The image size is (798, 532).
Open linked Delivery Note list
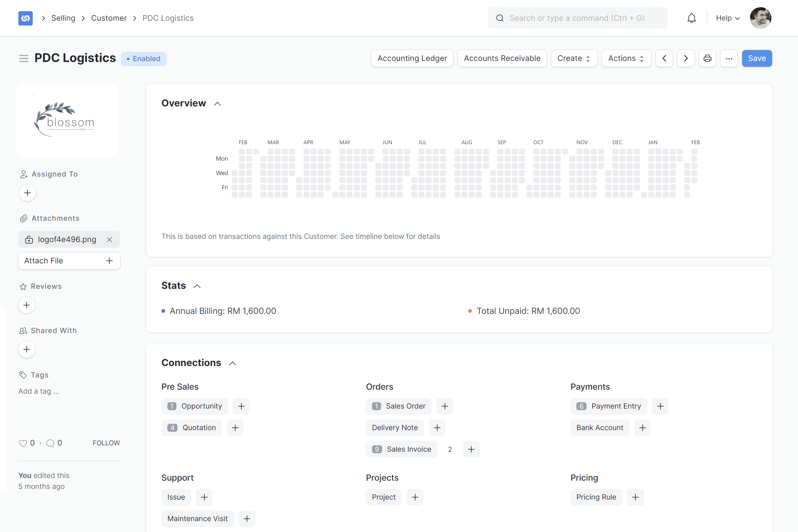[395, 427]
